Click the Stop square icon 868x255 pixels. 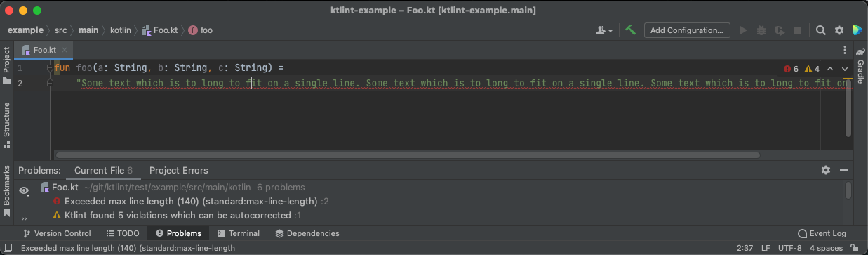pyautogui.click(x=797, y=30)
